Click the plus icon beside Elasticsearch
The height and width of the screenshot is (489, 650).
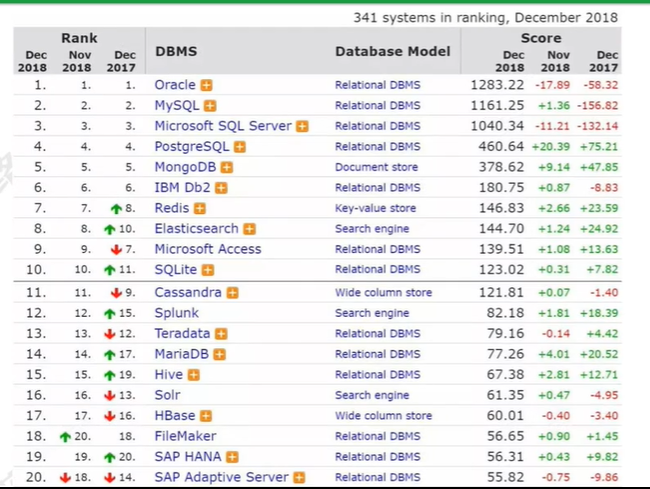(x=249, y=229)
